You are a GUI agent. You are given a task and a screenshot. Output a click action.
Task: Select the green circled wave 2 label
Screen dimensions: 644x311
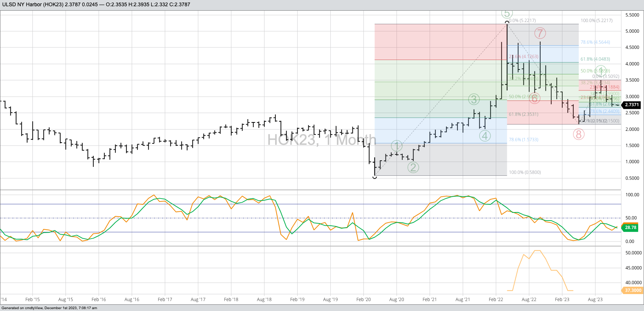[x=413, y=167]
